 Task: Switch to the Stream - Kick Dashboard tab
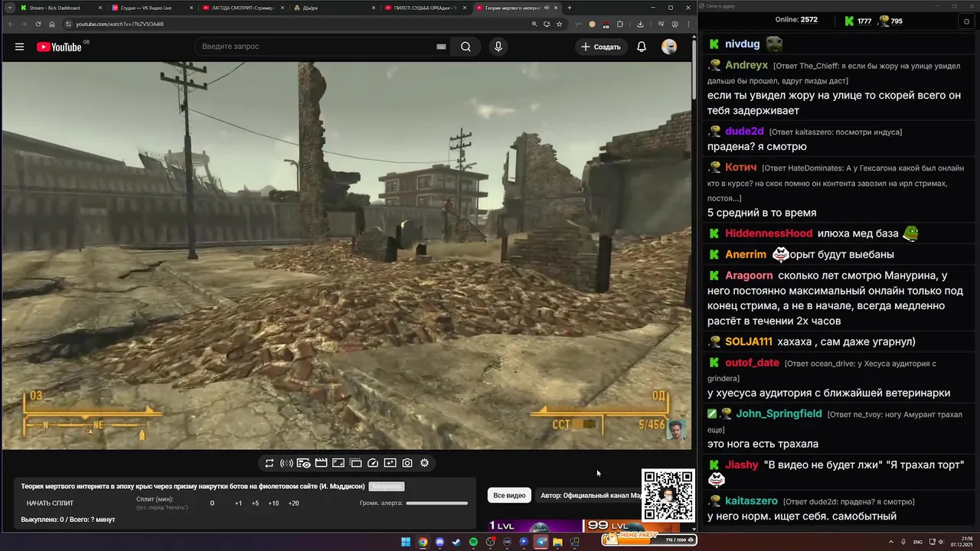point(61,8)
